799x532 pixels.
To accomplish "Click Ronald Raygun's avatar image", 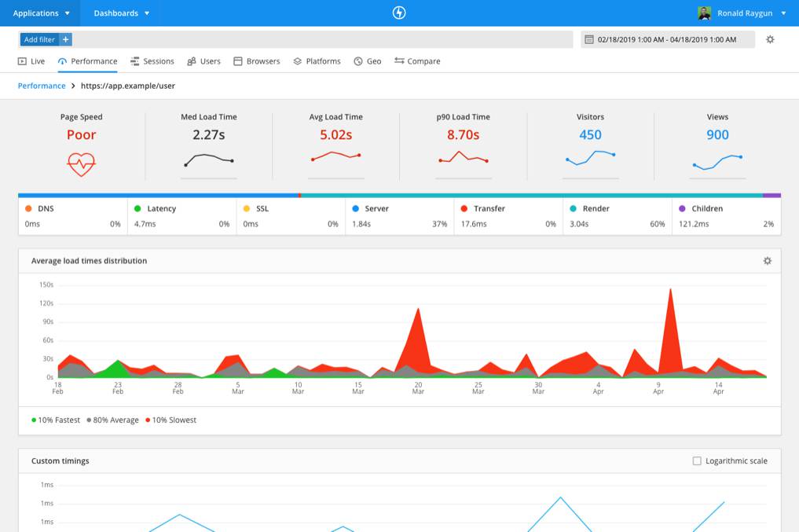I will 702,13.
